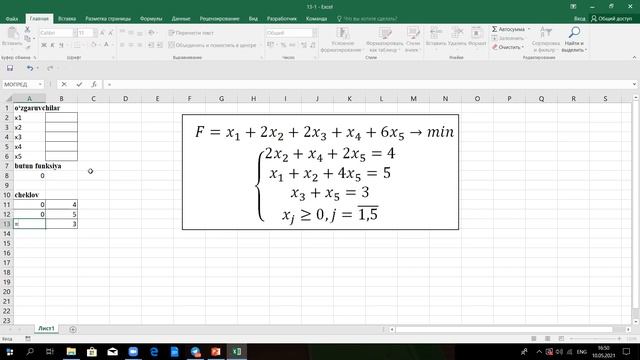This screenshot has height=360, width=640.
Task: Open the Файл tab
Action: click(x=11, y=19)
